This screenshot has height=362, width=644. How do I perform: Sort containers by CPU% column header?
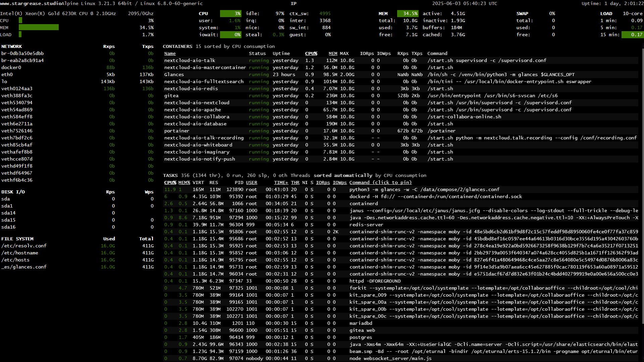[311, 54]
